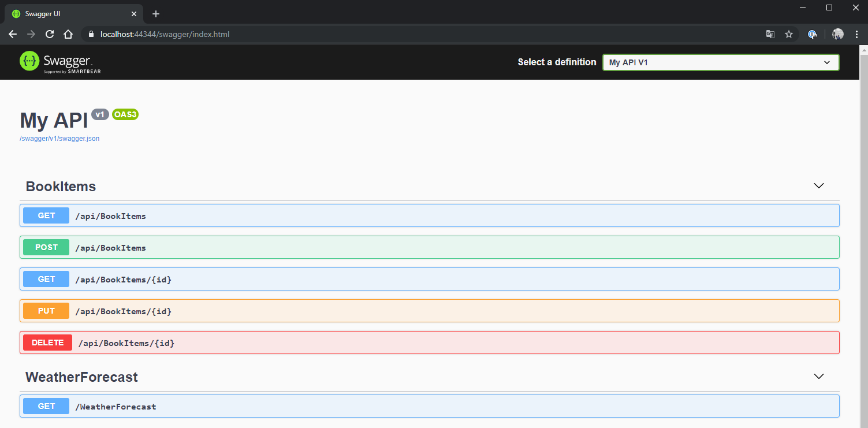
Task: Reload the page with the refresh icon
Action: [x=49, y=34]
